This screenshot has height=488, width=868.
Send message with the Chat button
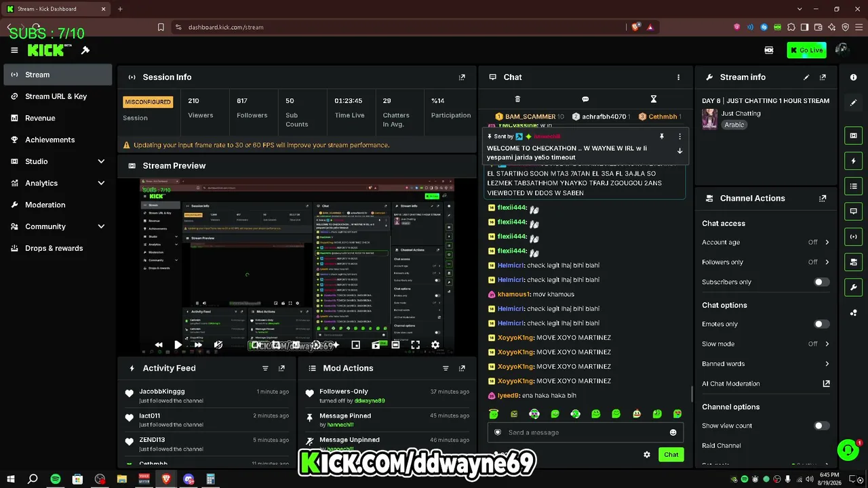[x=671, y=455]
